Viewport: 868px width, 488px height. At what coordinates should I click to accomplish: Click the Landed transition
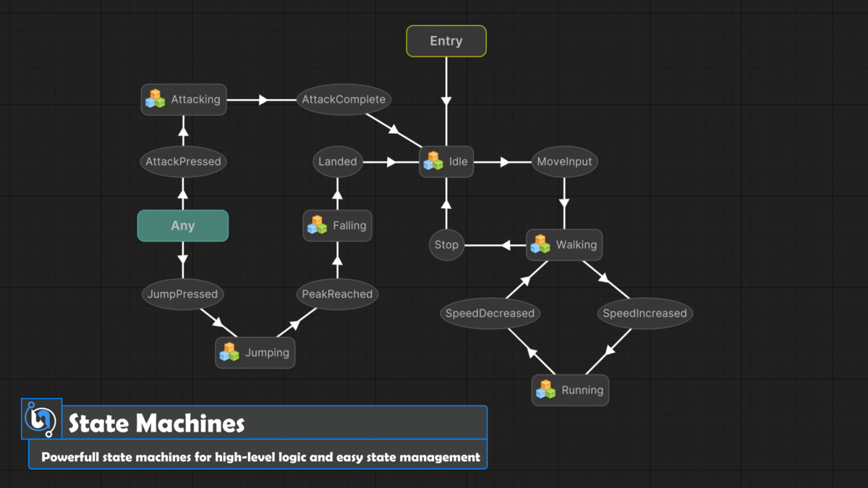coord(338,161)
